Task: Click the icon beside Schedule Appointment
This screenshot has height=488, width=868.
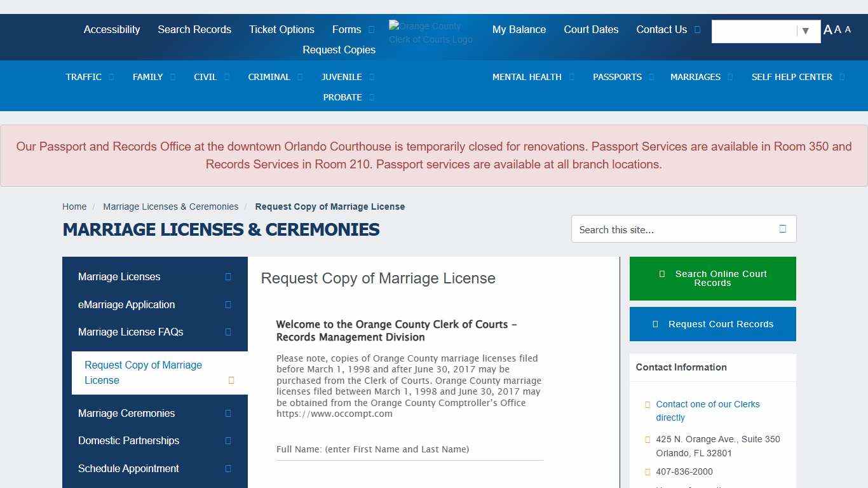Action: pos(228,469)
